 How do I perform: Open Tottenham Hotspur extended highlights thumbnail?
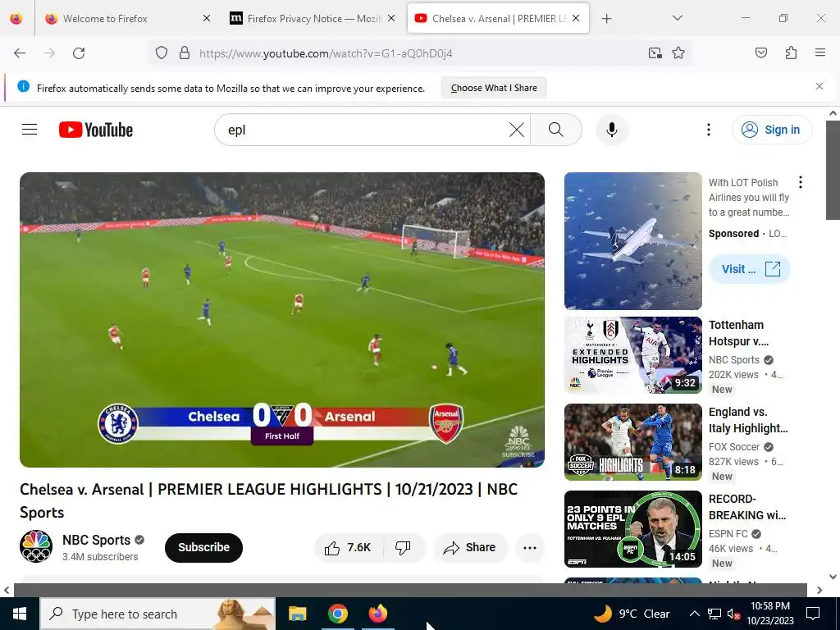pos(633,355)
